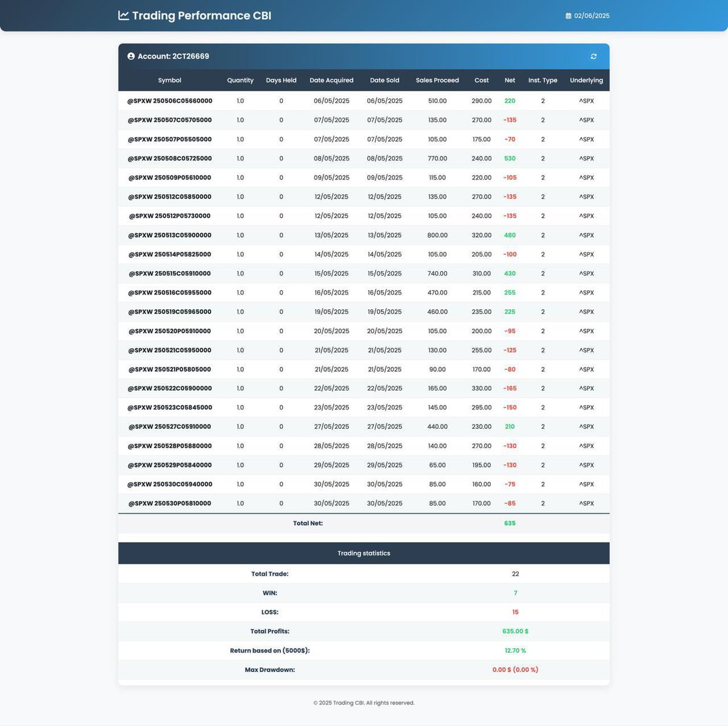Select symbol @SPXW 250507P05505000
Viewport: 728px width, 726px height.
click(x=170, y=139)
